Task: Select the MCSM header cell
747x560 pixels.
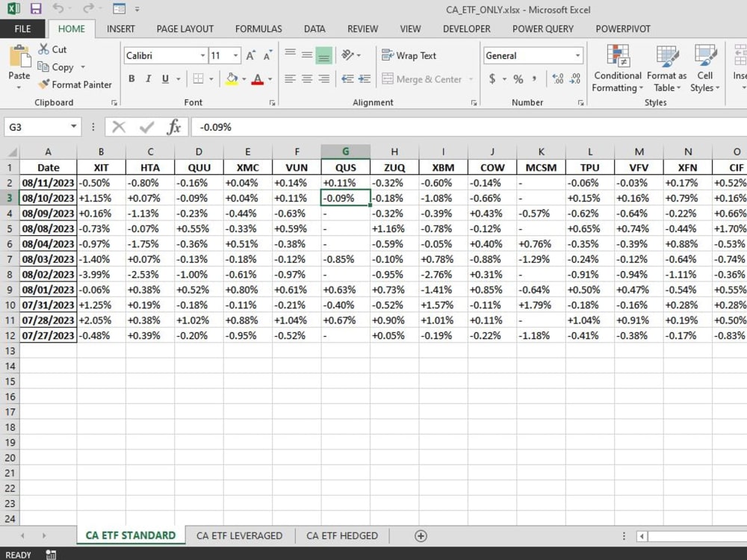Action: (x=541, y=167)
